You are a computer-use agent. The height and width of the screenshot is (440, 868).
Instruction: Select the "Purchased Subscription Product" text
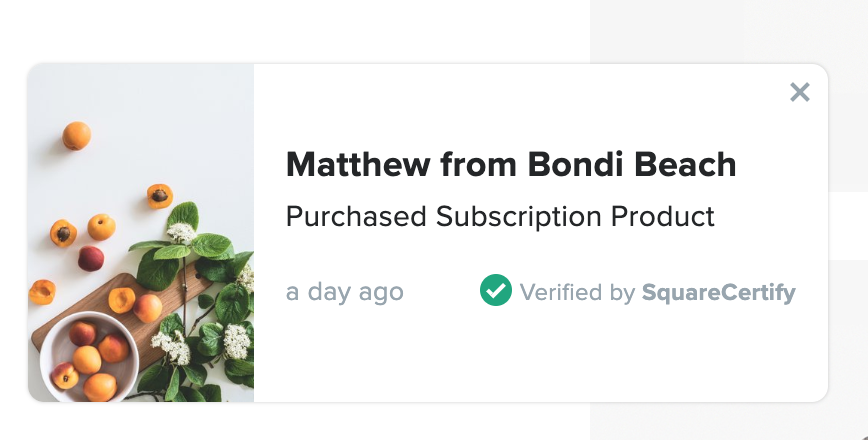pyautogui.click(x=500, y=216)
